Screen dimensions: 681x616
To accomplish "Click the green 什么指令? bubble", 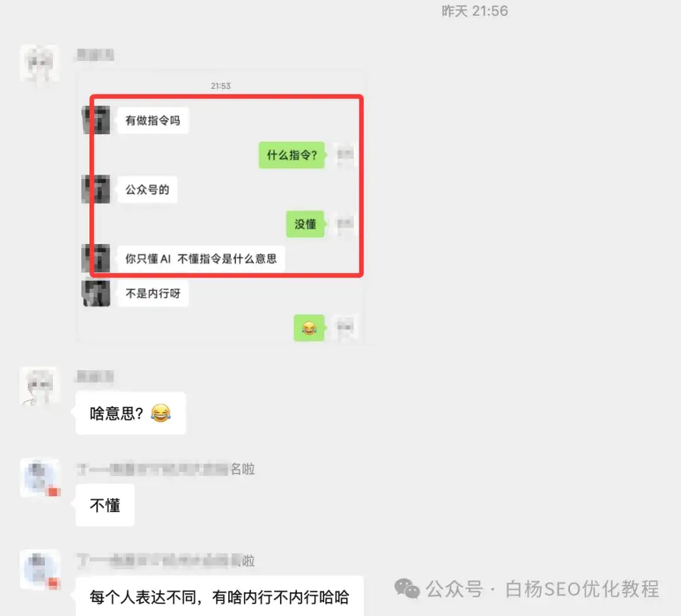I will click(292, 154).
